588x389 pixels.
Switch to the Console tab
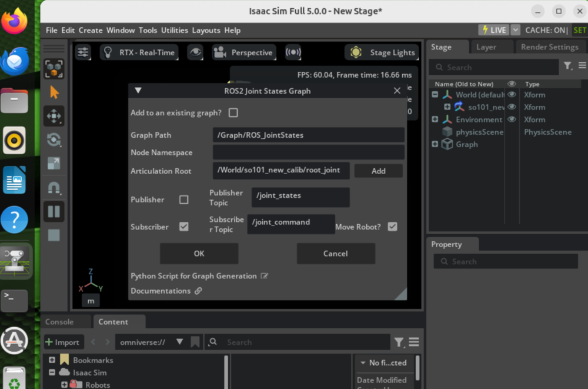[x=59, y=322]
